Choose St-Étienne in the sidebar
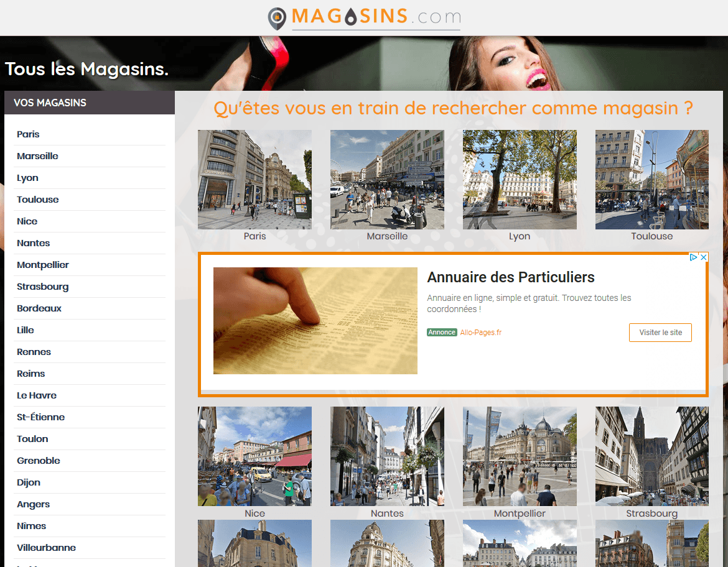Image resolution: width=728 pixels, height=567 pixels. (x=41, y=417)
